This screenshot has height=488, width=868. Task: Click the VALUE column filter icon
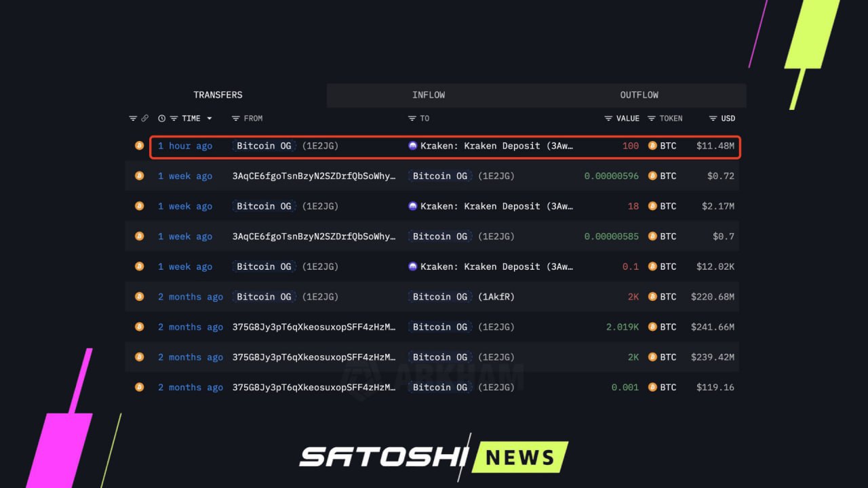coord(608,119)
